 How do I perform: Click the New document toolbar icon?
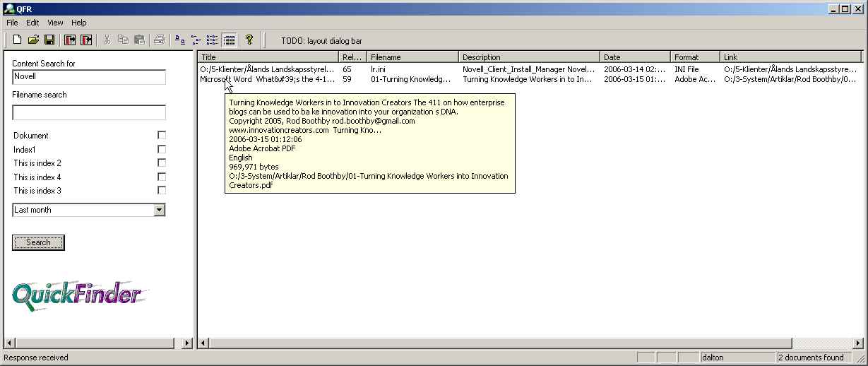pos(18,40)
